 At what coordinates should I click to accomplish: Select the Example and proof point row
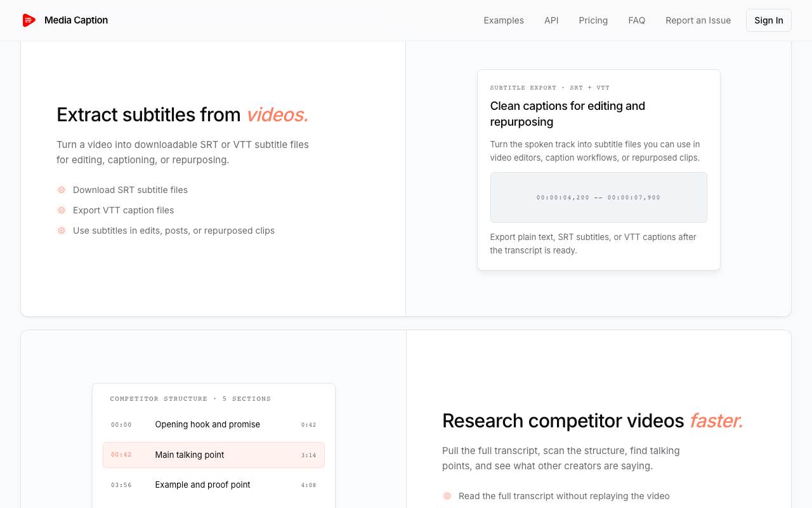[x=214, y=485]
